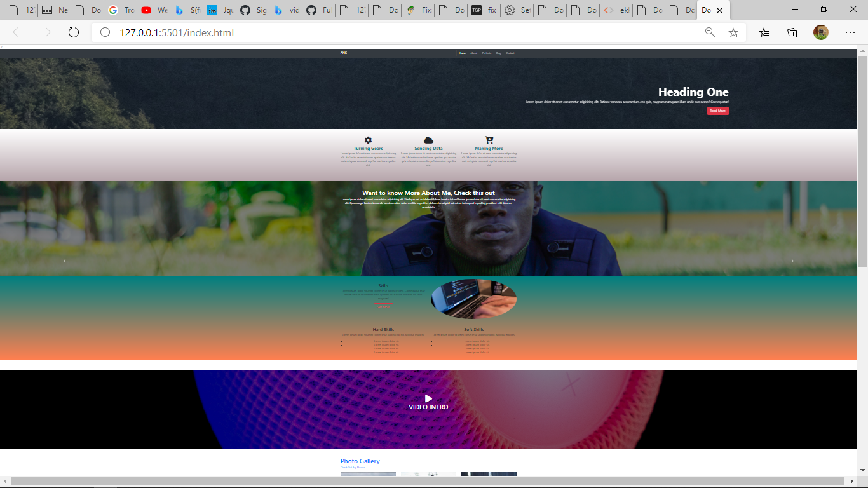Switch to the 'Ne' tab

pyautogui.click(x=55, y=10)
